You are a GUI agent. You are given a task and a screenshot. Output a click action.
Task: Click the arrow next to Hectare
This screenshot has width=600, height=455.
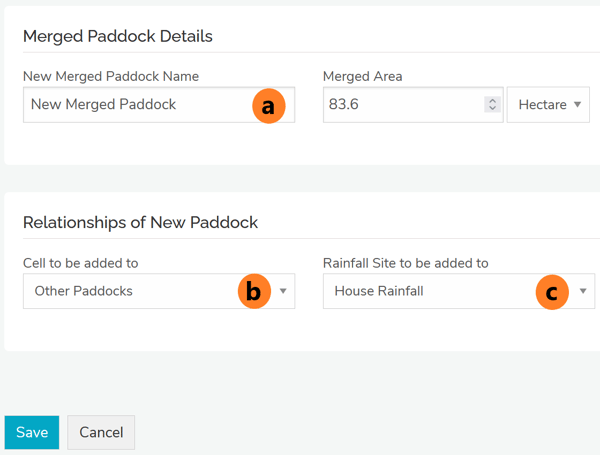(578, 105)
